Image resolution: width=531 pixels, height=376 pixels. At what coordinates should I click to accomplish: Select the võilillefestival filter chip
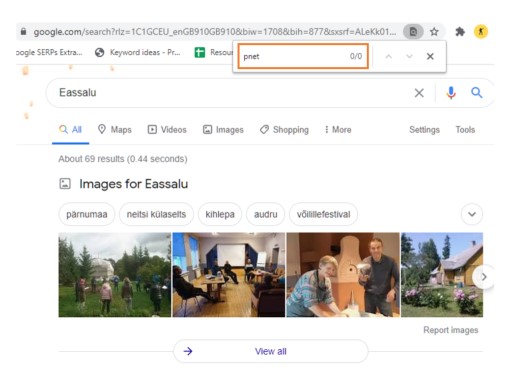pos(323,214)
